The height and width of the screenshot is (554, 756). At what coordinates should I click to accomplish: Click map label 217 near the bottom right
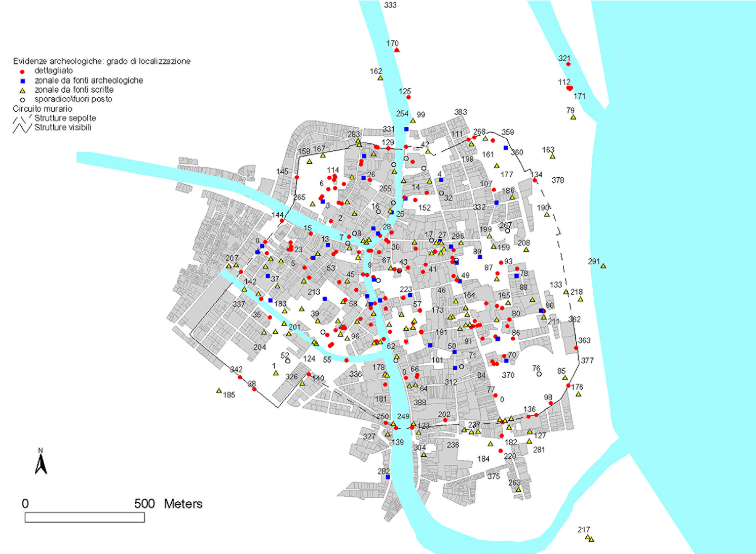(584, 530)
